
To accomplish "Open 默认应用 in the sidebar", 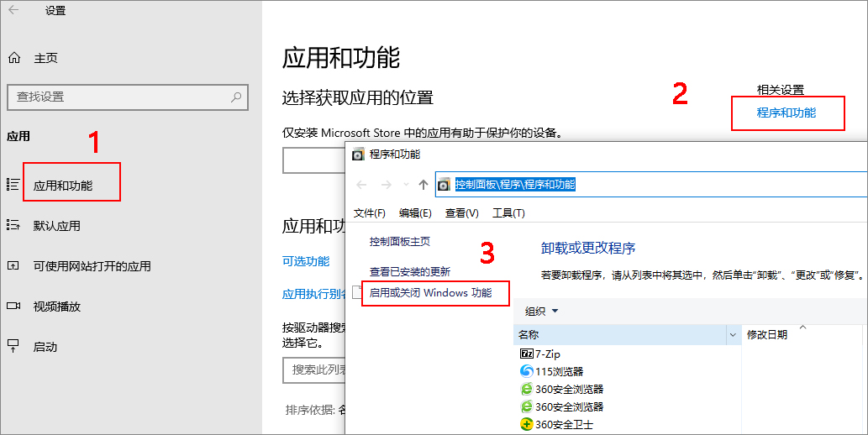I will (x=56, y=226).
